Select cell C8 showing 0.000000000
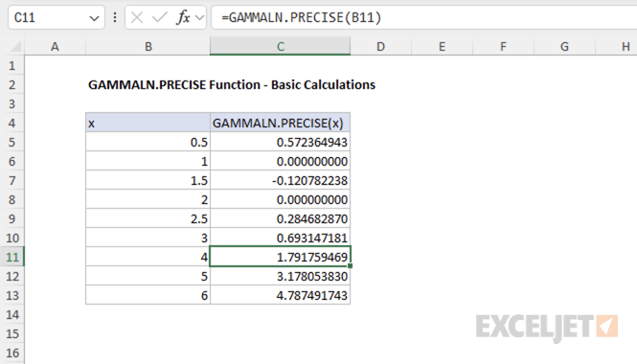 coord(280,199)
